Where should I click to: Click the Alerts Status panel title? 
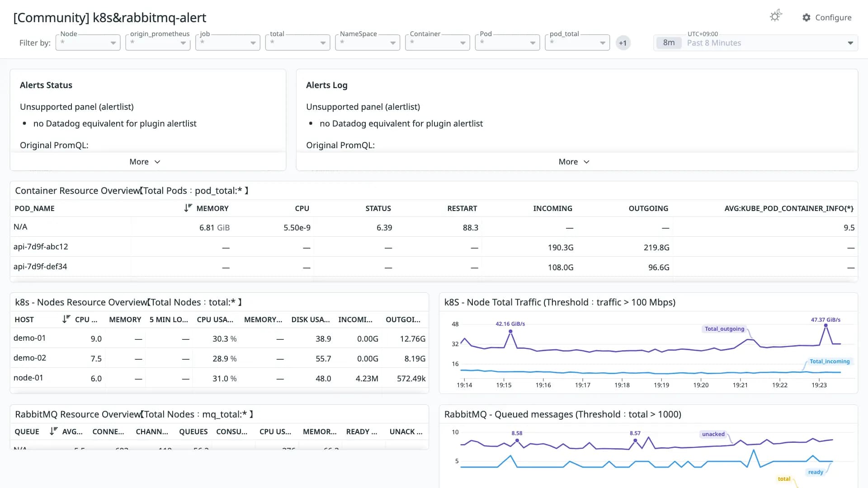coord(46,85)
